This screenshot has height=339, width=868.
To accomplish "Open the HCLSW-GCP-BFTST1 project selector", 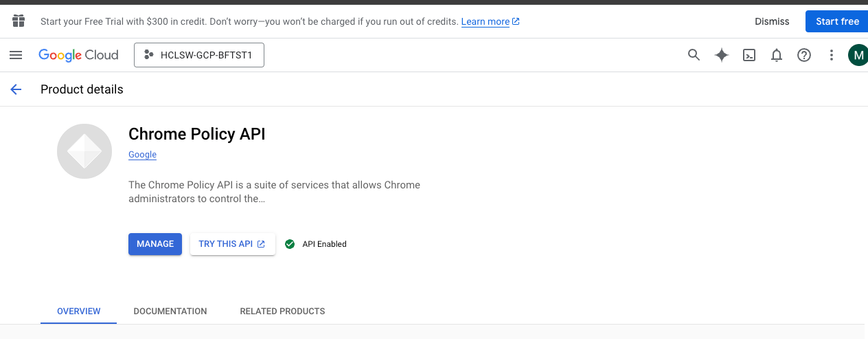I will (x=199, y=56).
